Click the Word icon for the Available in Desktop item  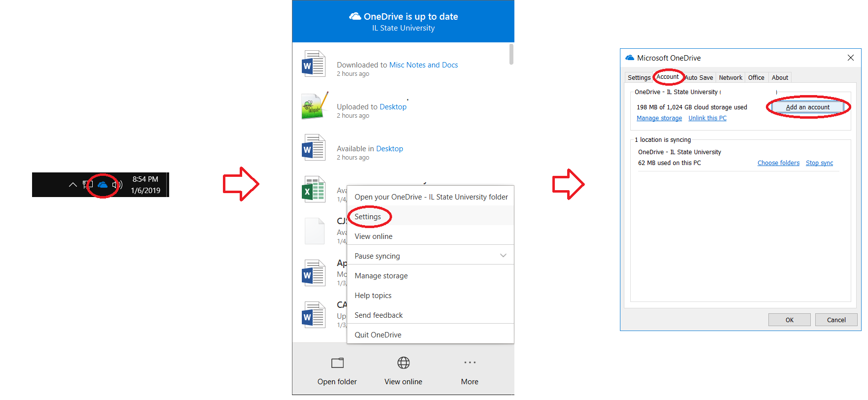314,147
